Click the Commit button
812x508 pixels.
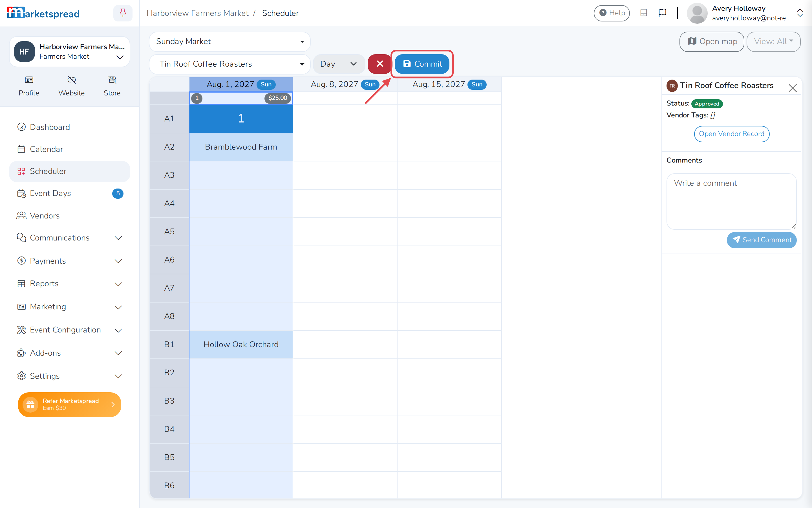422,64
